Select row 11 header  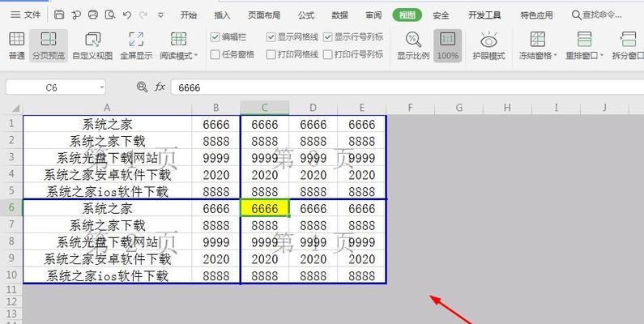pos(11,289)
